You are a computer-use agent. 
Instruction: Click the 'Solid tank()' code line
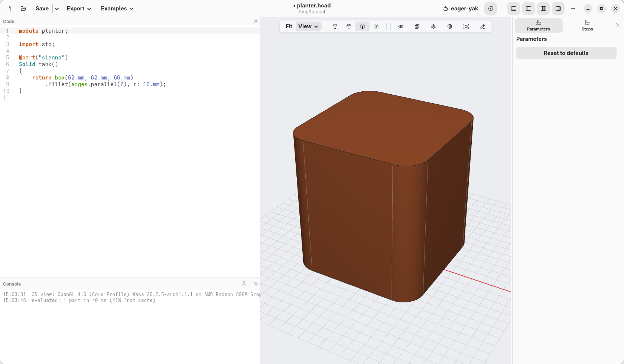pyautogui.click(x=39, y=64)
